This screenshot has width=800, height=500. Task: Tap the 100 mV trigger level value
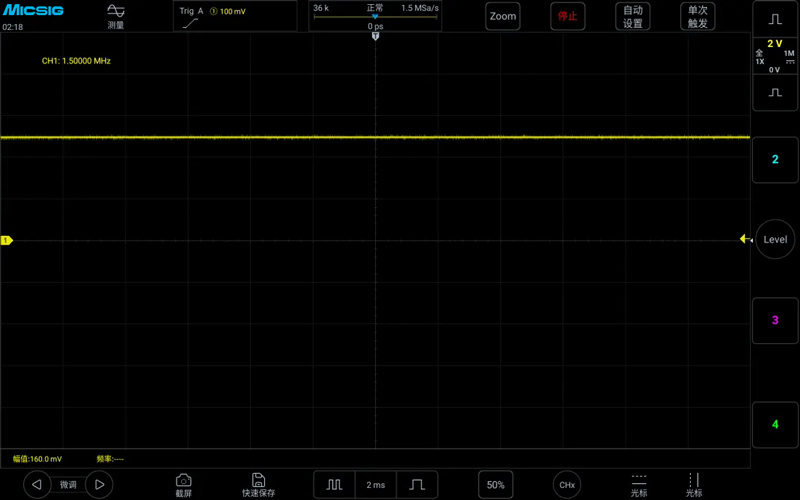(233, 11)
